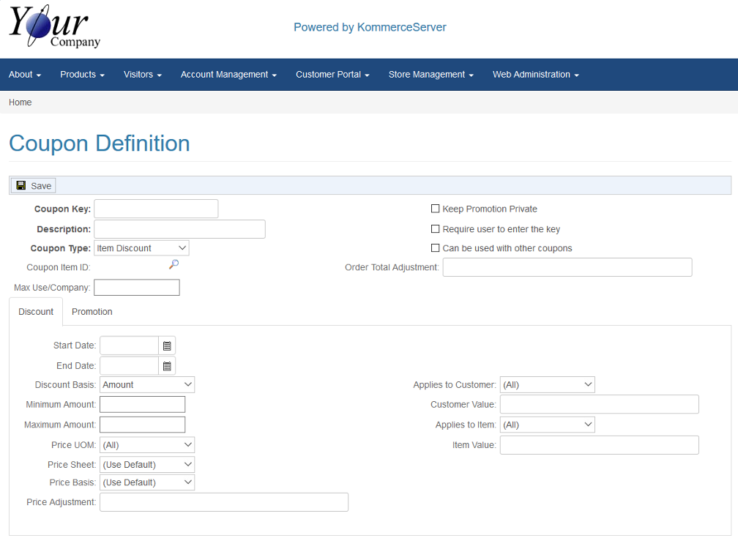The image size is (738, 560).
Task: Switch to the Promotion tab
Action: pyautogui.click(x=92, y=312)
